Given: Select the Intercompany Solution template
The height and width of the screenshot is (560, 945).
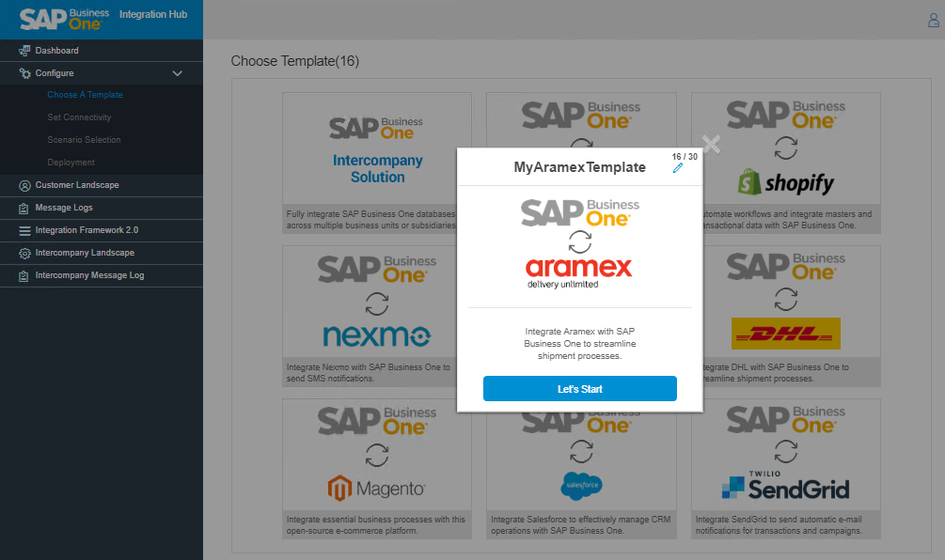Looking at the screenshot, I should 376,150.
